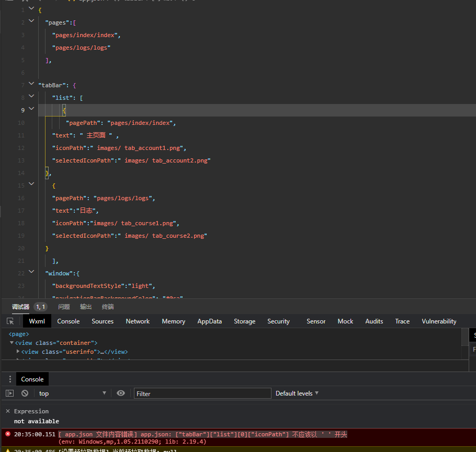Screen dimensions: 476x452
Task: Switch to the AppData tab
Action: coord(209,321)
